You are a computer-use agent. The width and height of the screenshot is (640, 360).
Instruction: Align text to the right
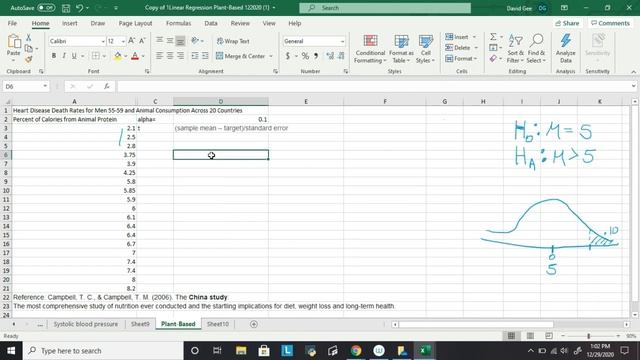(x=180, y=56)
